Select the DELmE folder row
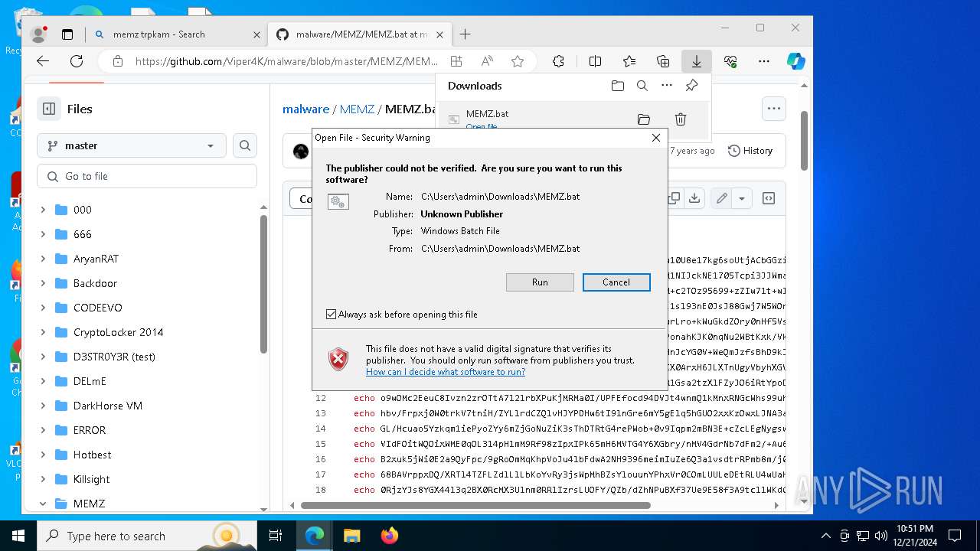This screenshot has height=551, width=980. [147, 381]
